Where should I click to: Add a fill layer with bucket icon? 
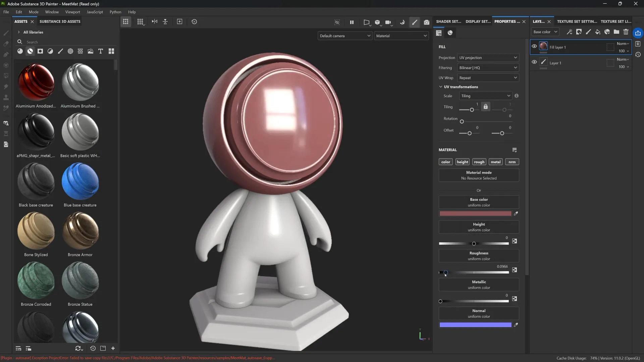coord(598,32)
